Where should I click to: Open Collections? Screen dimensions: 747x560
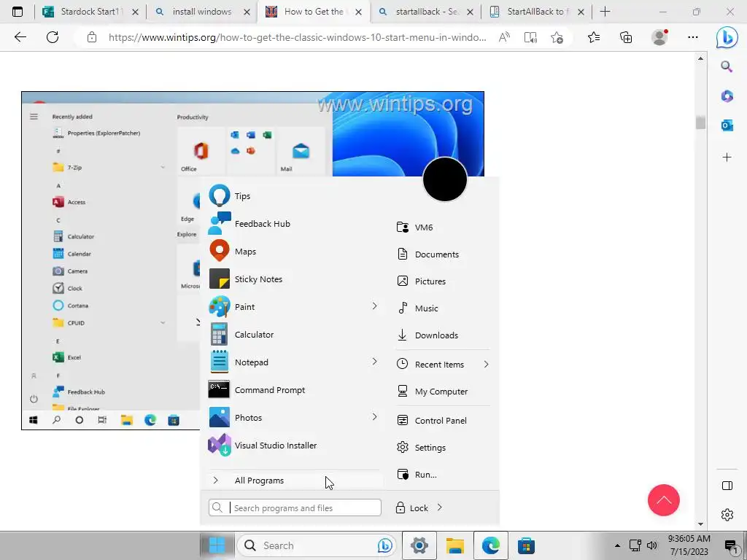(626, 37)
